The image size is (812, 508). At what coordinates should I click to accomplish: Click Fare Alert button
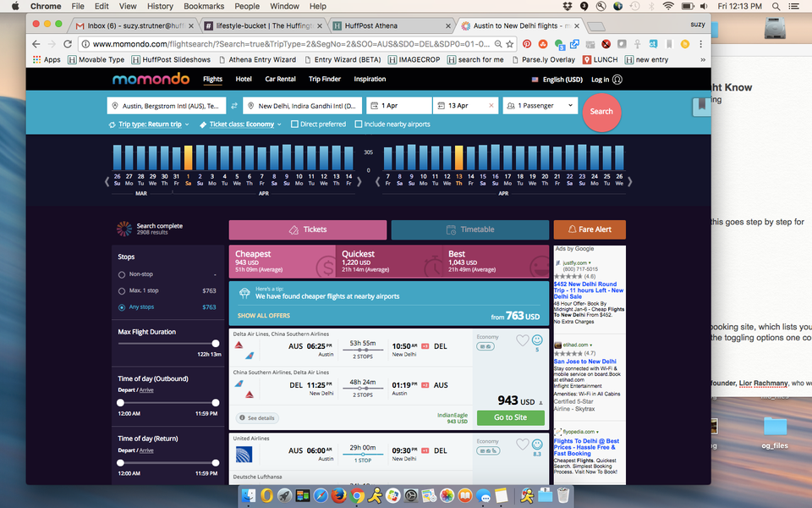tap(590, 229)
